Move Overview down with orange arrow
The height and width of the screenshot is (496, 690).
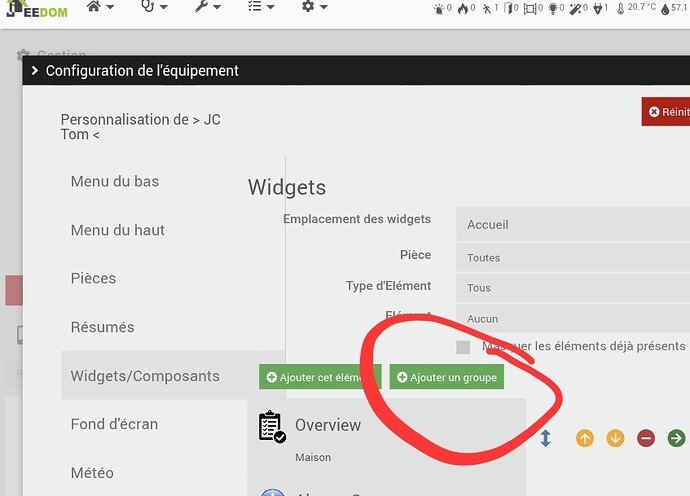[x=615, y=438]
